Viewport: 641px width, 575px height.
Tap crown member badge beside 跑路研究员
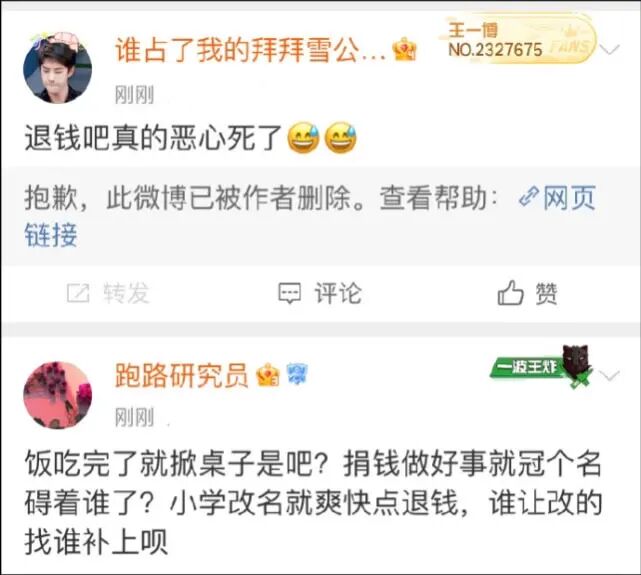point(268,375)
